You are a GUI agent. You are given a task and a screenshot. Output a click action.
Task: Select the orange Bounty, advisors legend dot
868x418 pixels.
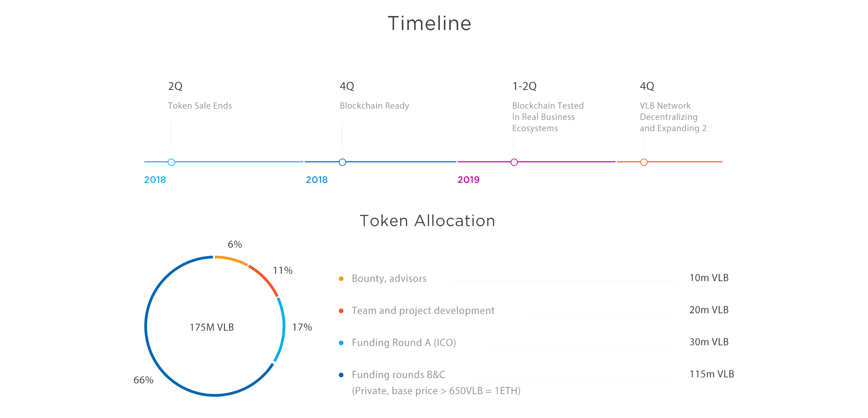pos(341,279)
